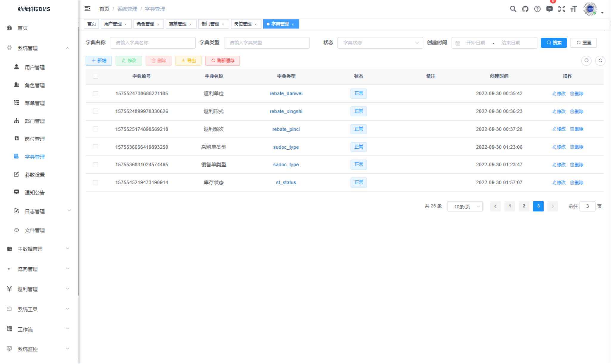Open the sudoc_type dictionary type link

[286, 147]
